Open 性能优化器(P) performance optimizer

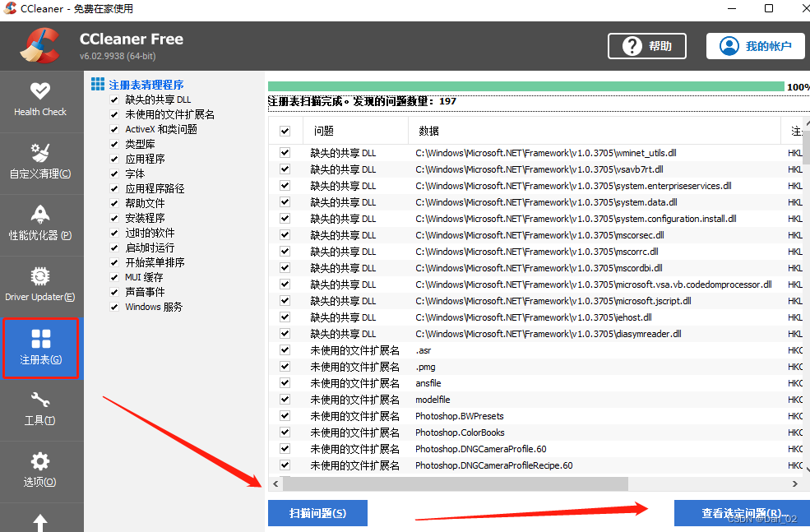coord(40,224)
